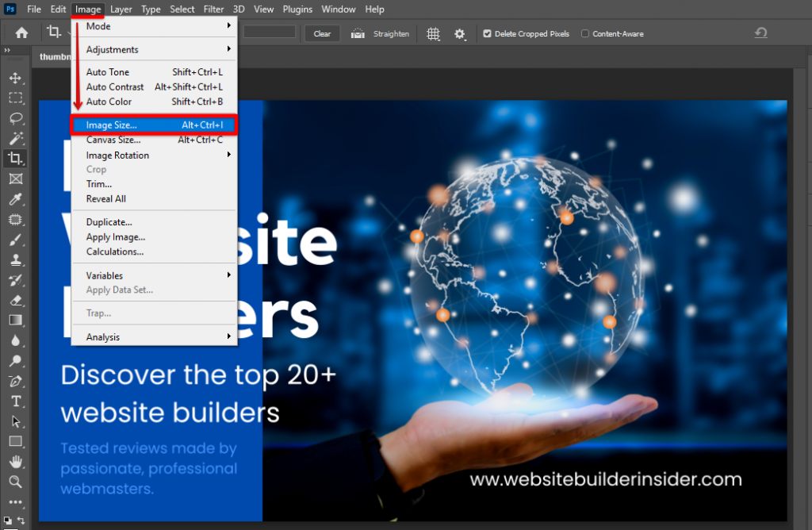The image size is (812, 530).
Task: Switch to the thumbnail document tab
Action: coord(54,56)
